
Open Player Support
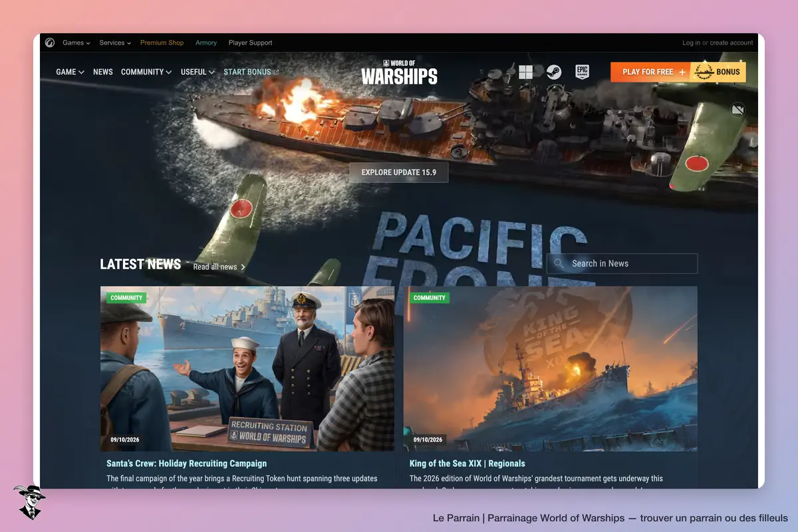tap(251, 43)
